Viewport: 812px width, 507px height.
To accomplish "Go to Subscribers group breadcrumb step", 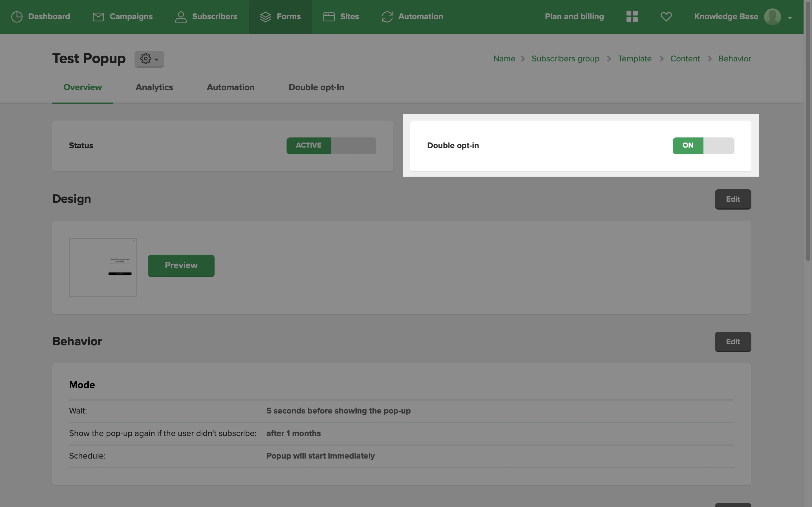I will pos(565,59).
